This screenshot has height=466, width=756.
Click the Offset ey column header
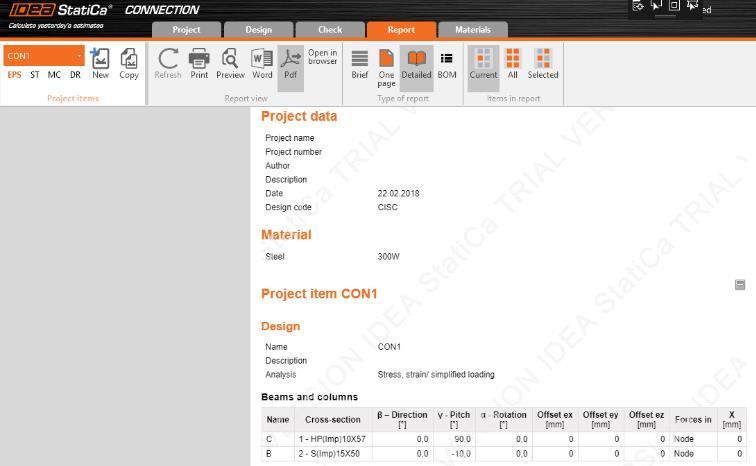click(600, 419)
